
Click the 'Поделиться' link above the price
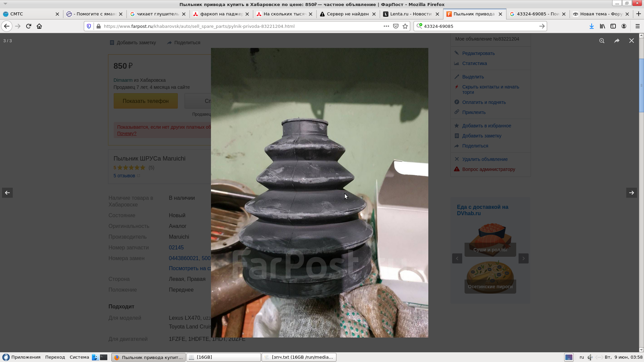pos(183,43)
